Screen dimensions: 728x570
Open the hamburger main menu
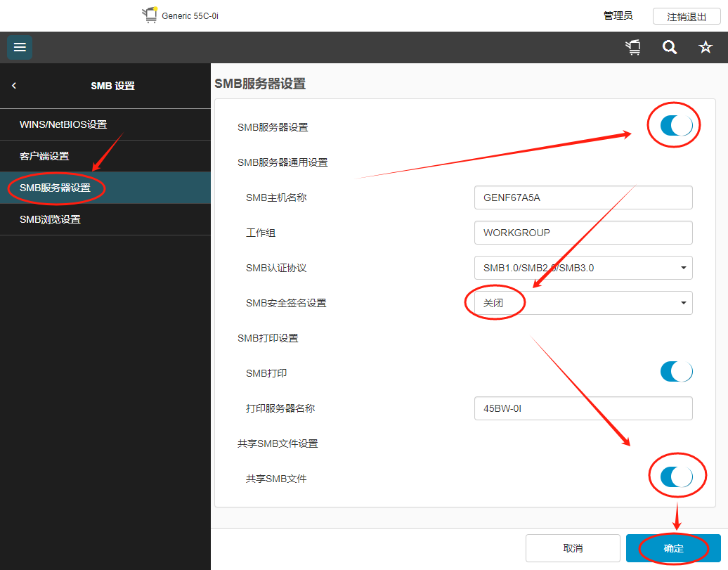[20, 47]
